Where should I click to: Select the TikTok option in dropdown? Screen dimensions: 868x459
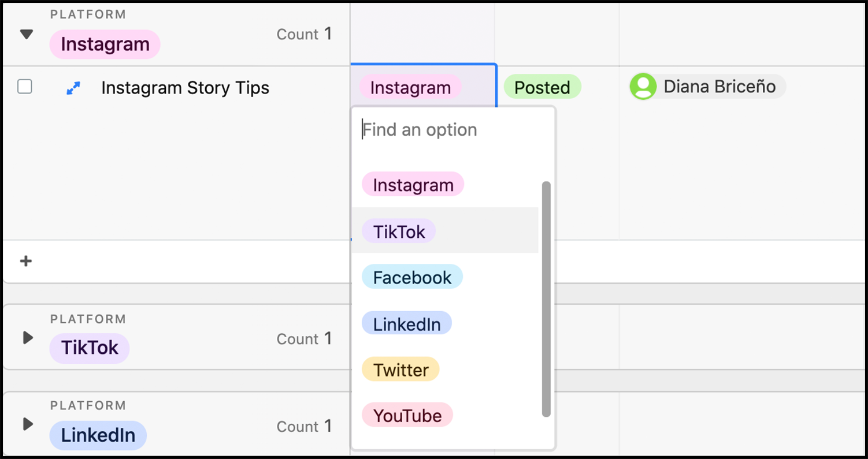(x=399, y=231)
